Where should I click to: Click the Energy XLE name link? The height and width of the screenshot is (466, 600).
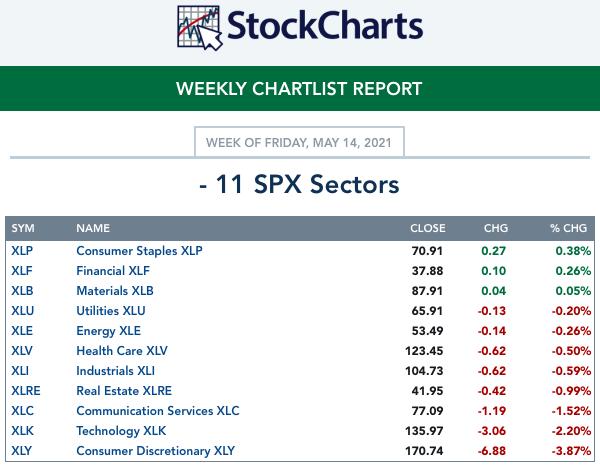[x=109, y=331]
